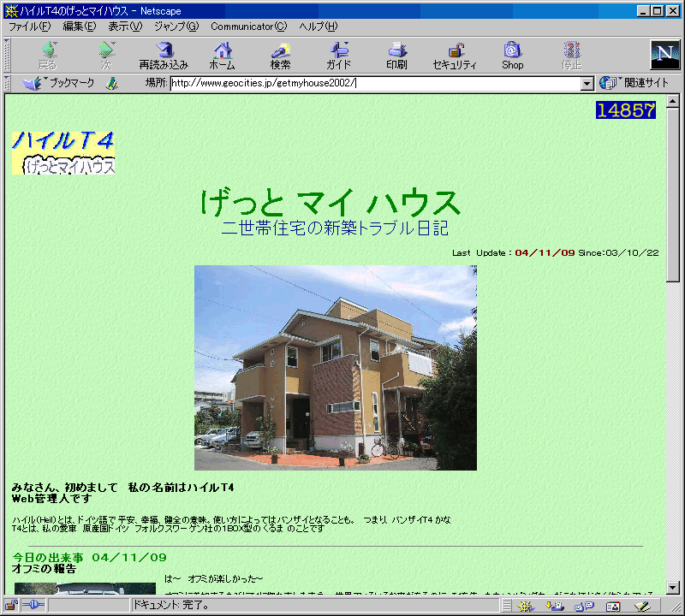The height and width of the screenshot is (616, 685).
Task: Click the heading げっと マイ ハウス
Action: pyautogui.click(x=331, y=203)
